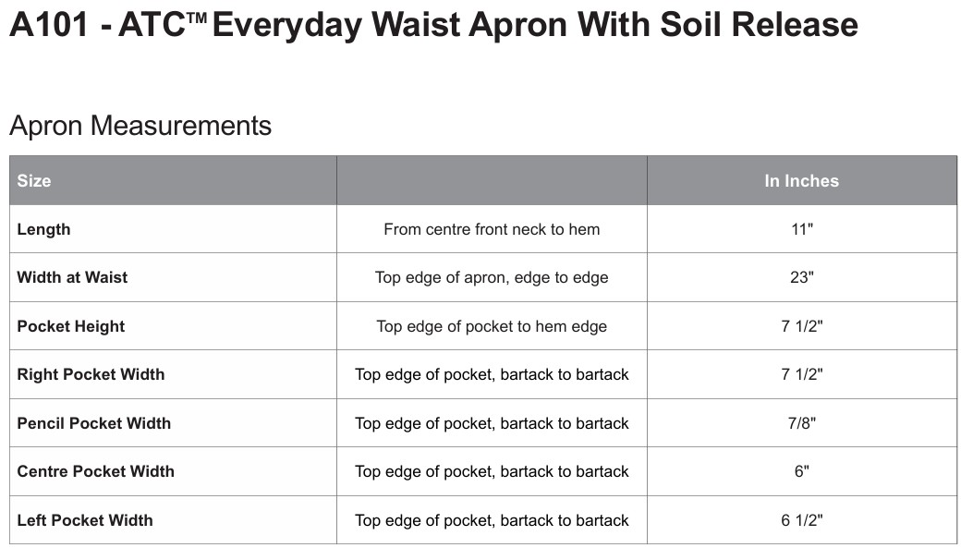Click the 23" waist width value
Screen dimensions: 973x560
(x=802, y=277)
